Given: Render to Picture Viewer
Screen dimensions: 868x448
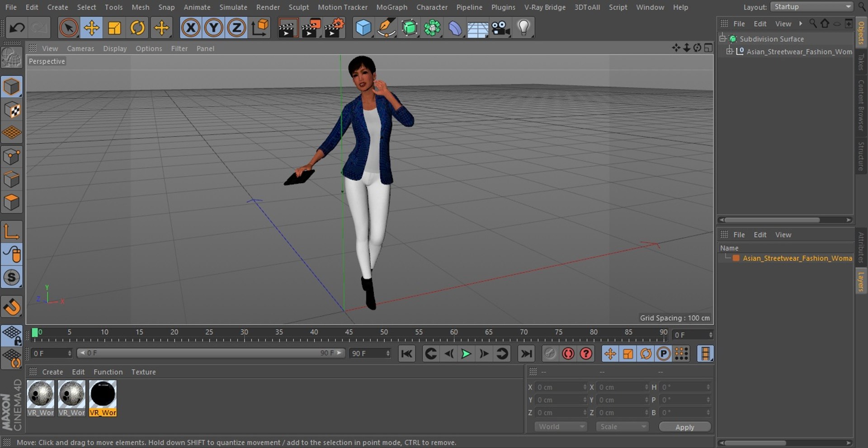Looking at the screenshot, I should coord(311,28).
